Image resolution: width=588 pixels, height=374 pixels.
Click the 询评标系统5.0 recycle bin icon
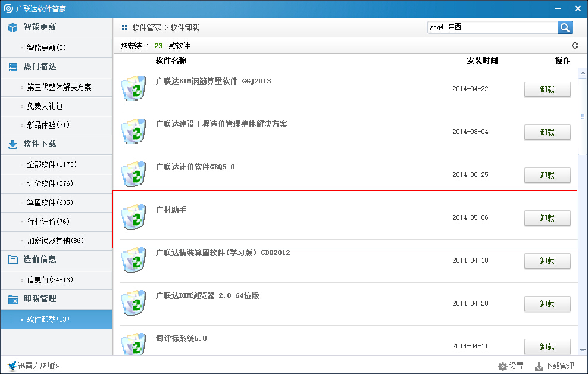tap(133, 344)
